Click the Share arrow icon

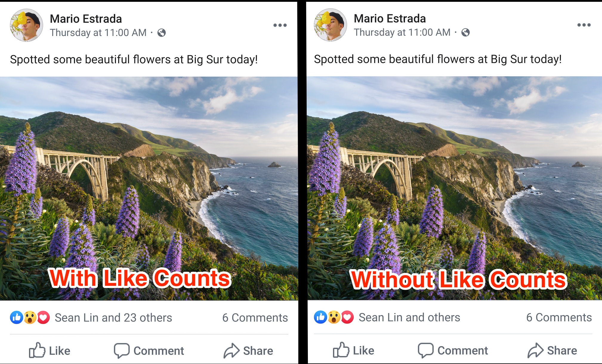point(231,351)
